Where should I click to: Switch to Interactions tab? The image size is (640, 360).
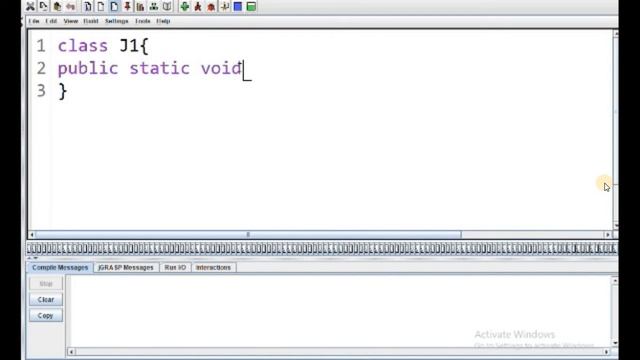click(x=213, y=267)
